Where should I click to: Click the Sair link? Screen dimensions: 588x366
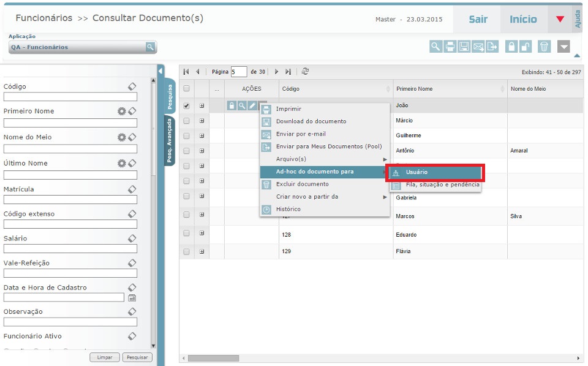(478, 19)
